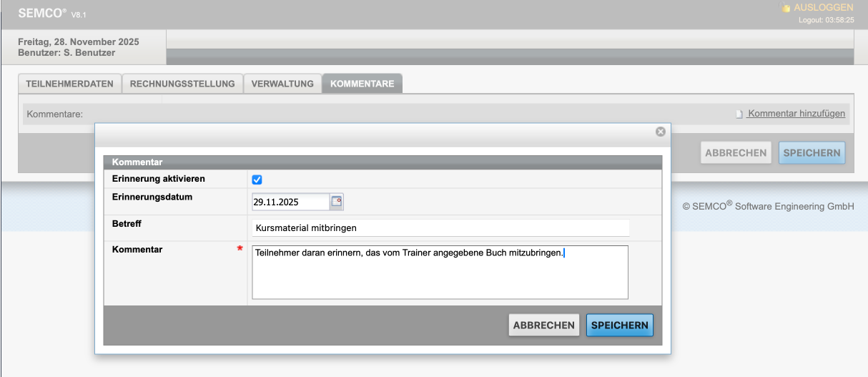Click the SEMCO logo text
Screen dimensions: 868x377
click(42, 14)
